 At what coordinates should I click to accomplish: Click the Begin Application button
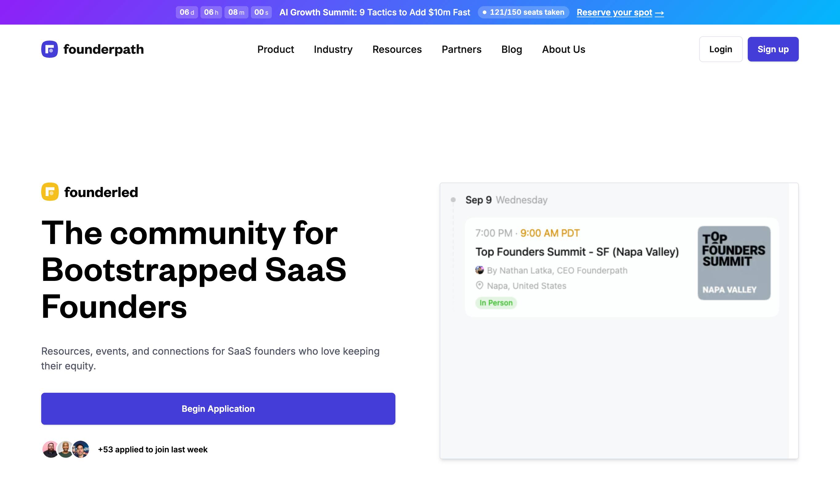coord(218,408)
